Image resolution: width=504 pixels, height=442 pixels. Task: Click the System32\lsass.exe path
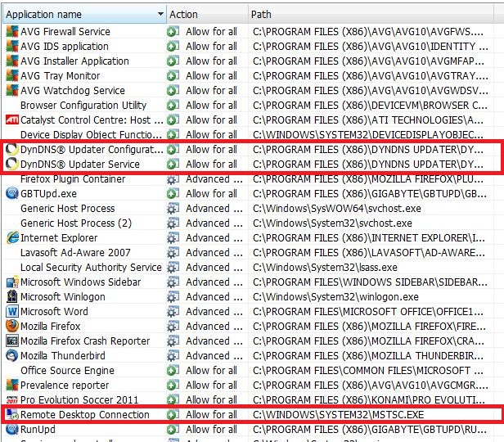325,268
